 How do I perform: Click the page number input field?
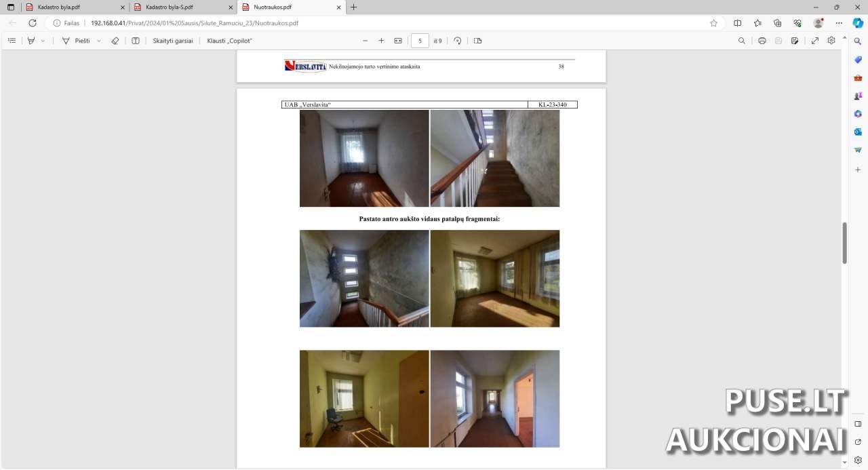(x=420, y=41)
